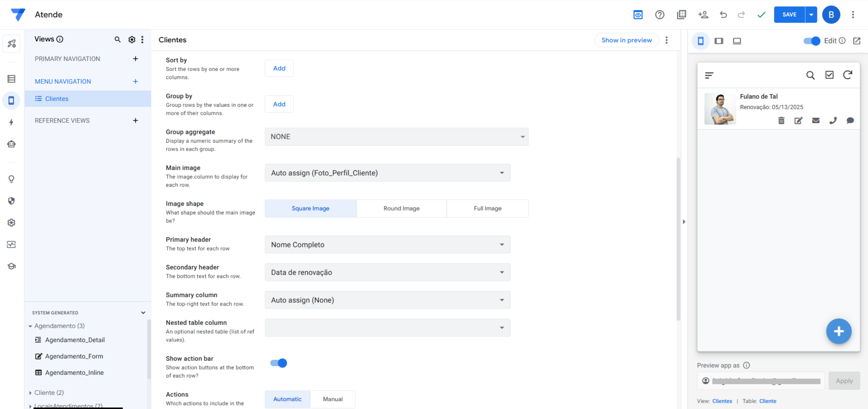The height and width of the screenshot is (409, 868).
Task: Click the refresh sync icon in app preview
Action: point(847,75)
